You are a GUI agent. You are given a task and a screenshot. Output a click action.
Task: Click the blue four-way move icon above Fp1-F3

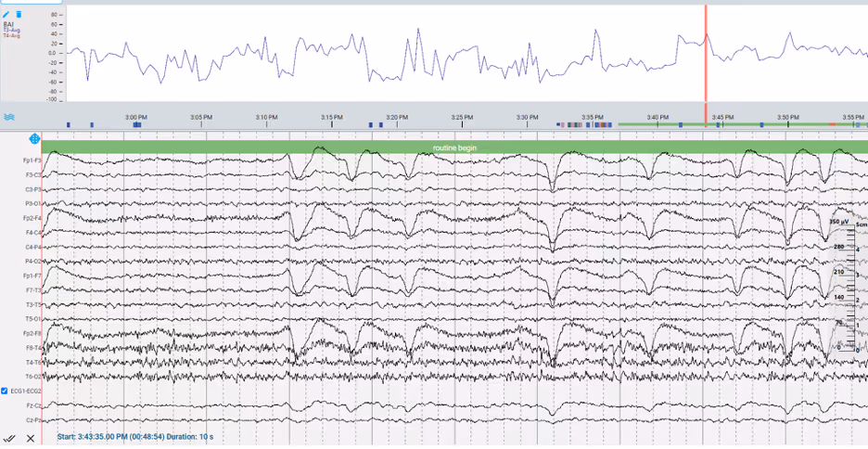point(34,138)
